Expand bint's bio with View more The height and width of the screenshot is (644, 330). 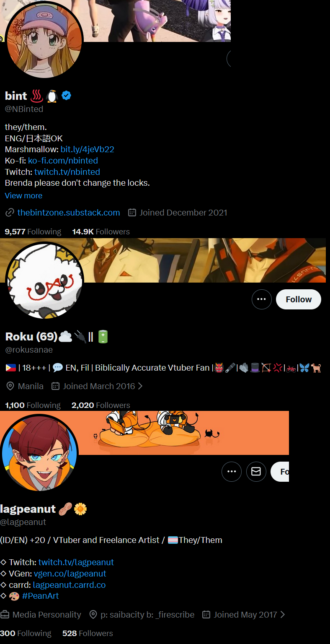(23, 196)
